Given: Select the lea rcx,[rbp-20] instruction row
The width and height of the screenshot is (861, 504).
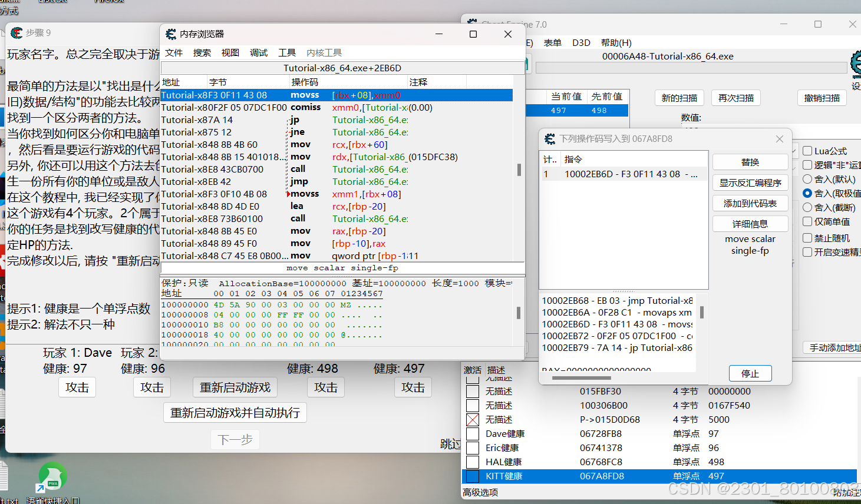Looking at the screenshot, I should tap(337, 206).
